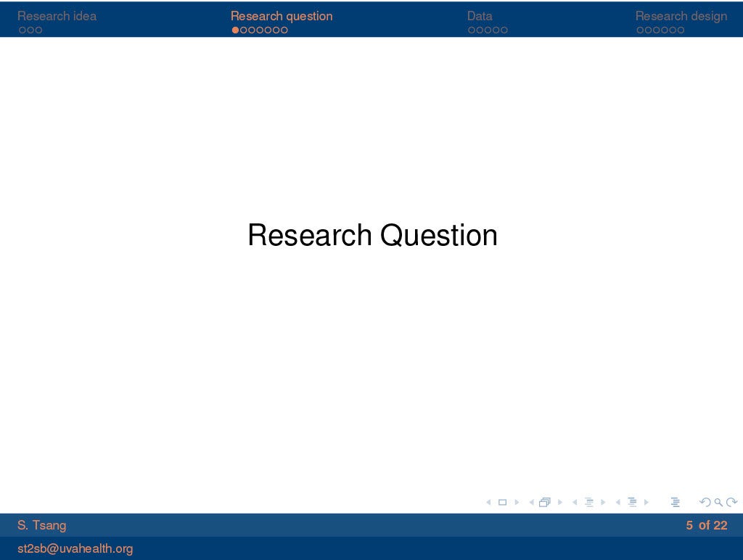Click the subsection navigation icon
This screenshot has width=743, height=560.
tap(588, 502)
